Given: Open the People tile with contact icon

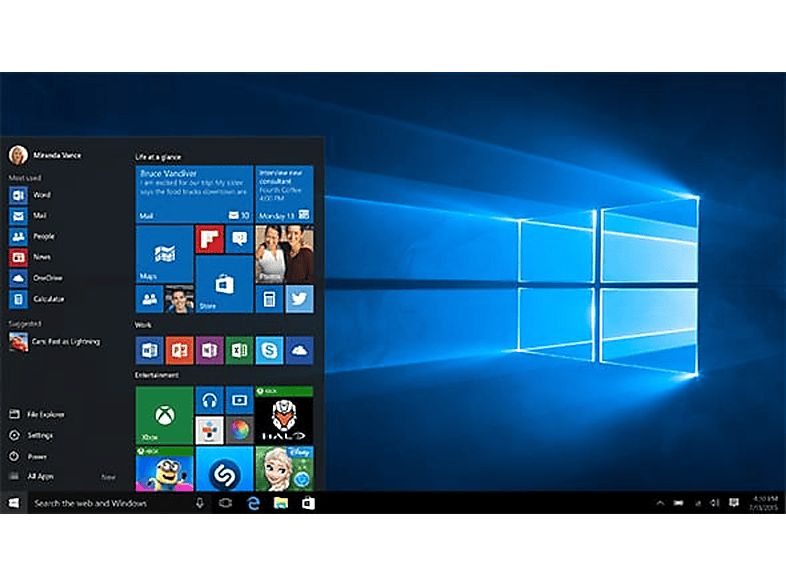Looking at the screenshot, I should 149,299.
